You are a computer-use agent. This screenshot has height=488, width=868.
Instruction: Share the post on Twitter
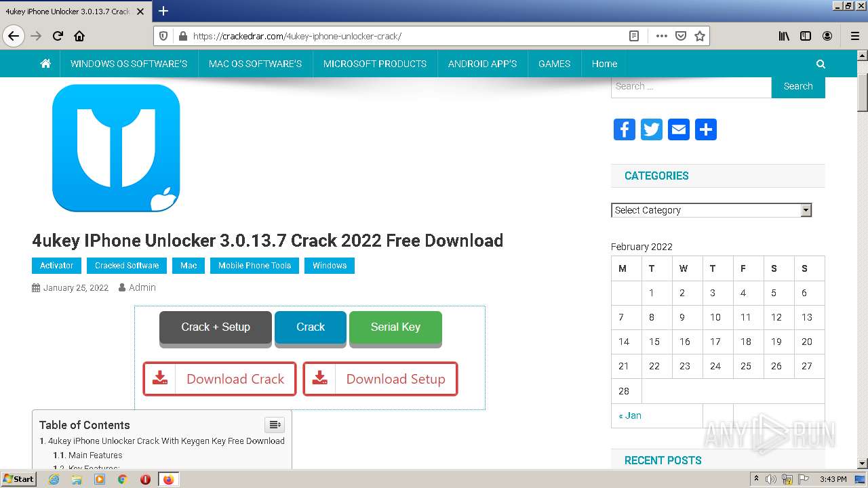(x=652, y=129)
